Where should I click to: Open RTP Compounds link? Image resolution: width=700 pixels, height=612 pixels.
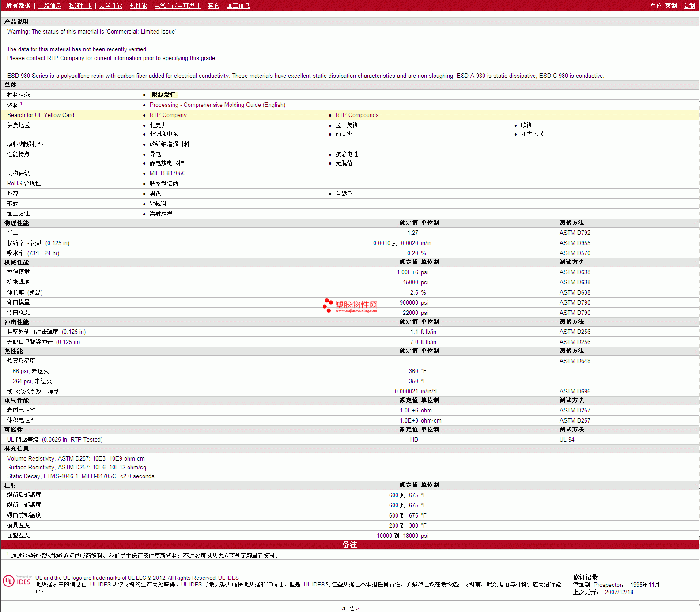pos(357,115)
